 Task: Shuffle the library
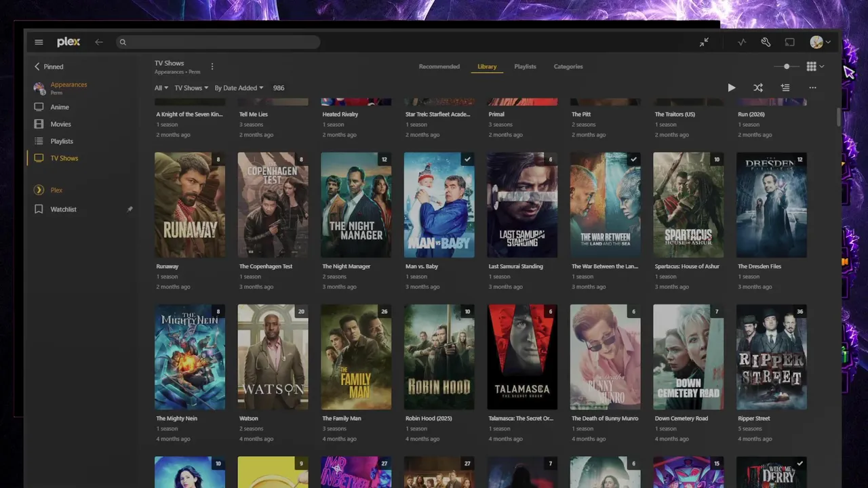(x=758, y=87)
